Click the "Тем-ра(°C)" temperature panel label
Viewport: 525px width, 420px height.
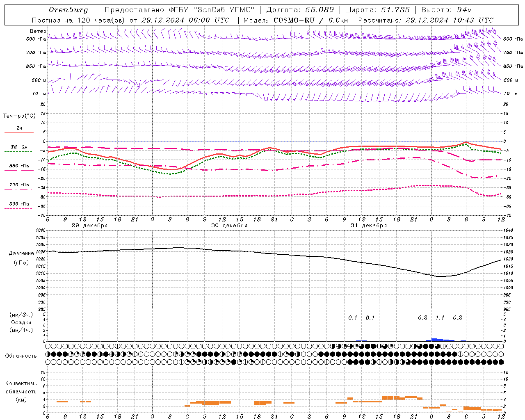click(19, 116)
